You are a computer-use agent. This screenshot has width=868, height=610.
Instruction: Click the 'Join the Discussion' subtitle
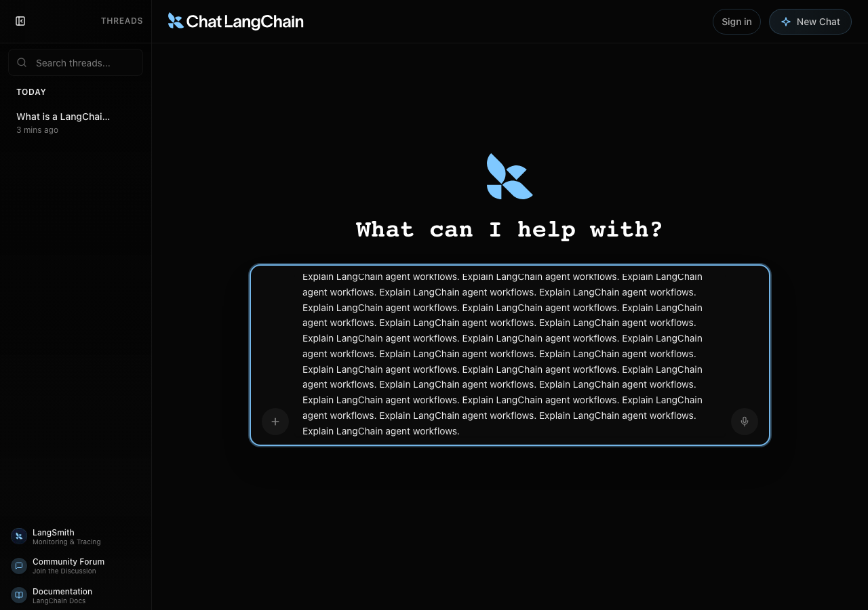[64, 571]
